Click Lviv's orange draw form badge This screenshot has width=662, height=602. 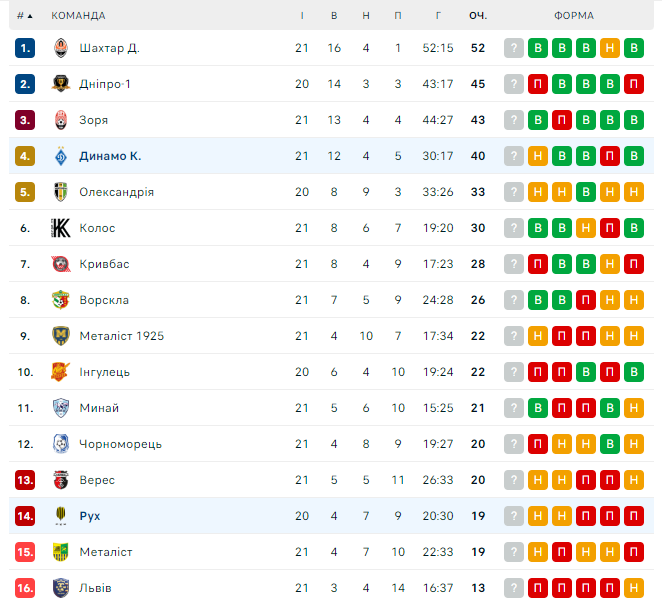point(634,588)
